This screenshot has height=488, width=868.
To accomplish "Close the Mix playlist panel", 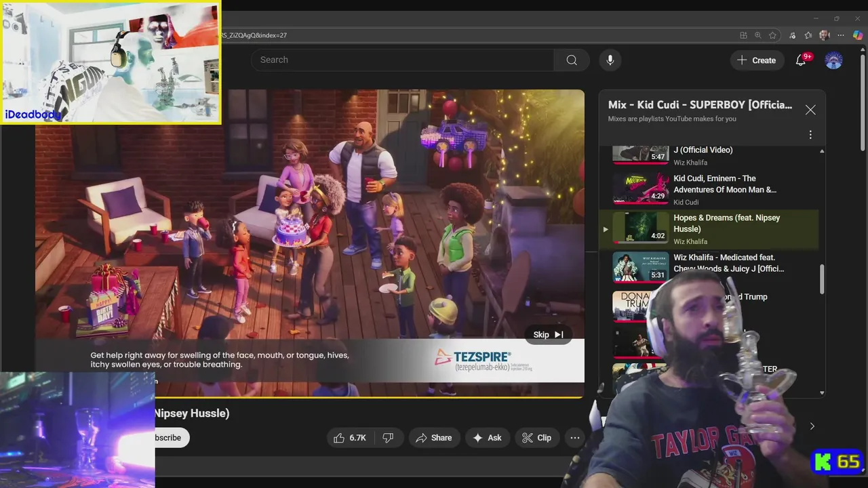I will click(810, 110).
